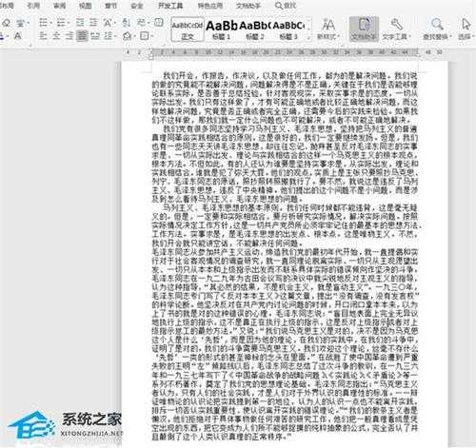Click the 查找 search box in tab bar
Image resolution: width=476 pixels, height=448 pixels.
pyautogui.click(x=286, y=6)
